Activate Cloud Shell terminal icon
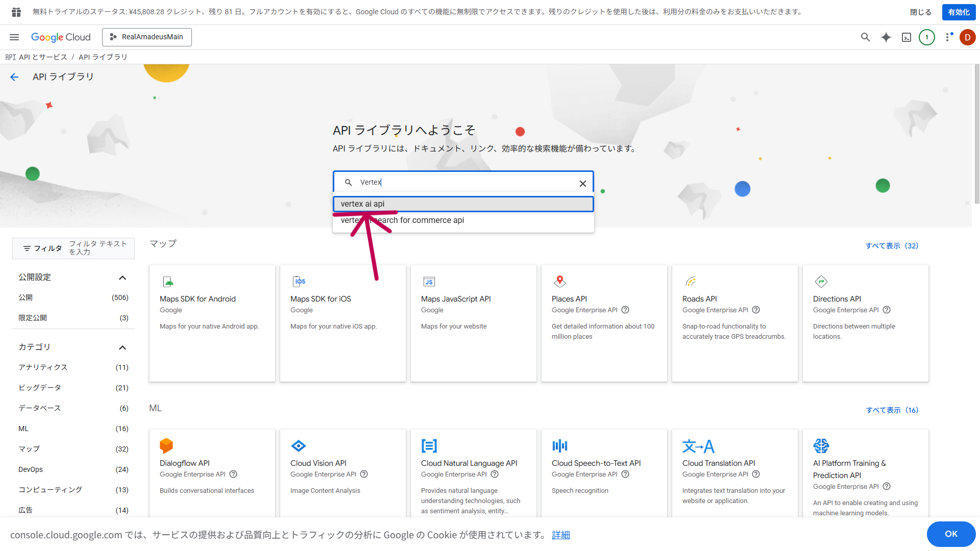 click(x=906, y=37)
